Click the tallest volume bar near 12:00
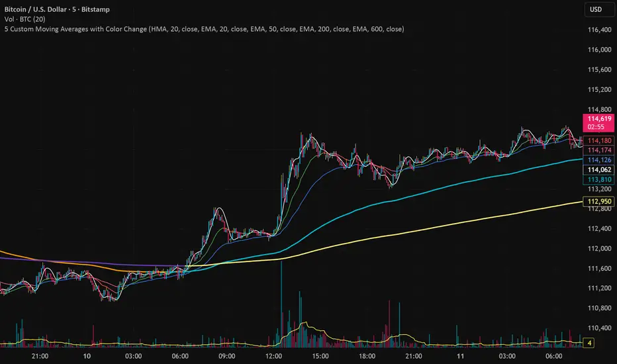Viewport: 617px width, 364px height. point(281,304)
